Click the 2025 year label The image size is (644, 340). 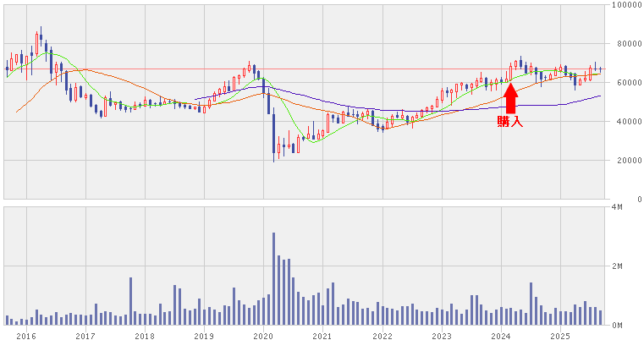560,337
